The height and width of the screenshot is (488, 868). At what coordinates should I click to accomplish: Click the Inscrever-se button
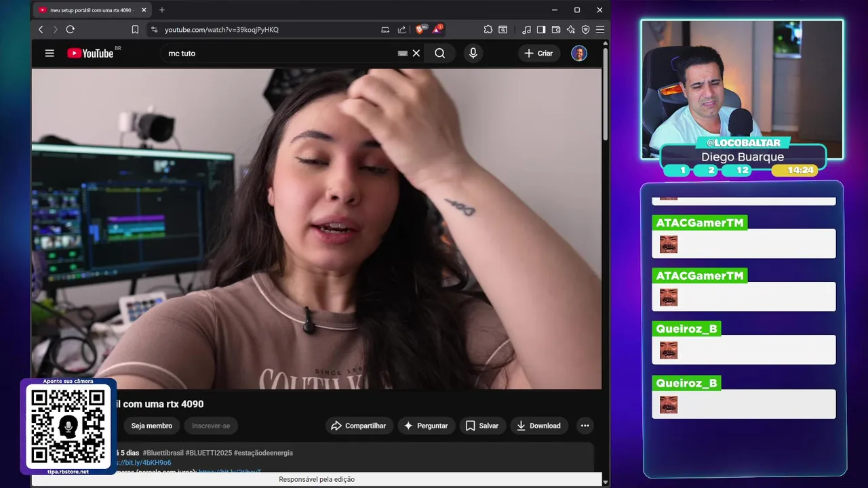[x=211, y=426]
